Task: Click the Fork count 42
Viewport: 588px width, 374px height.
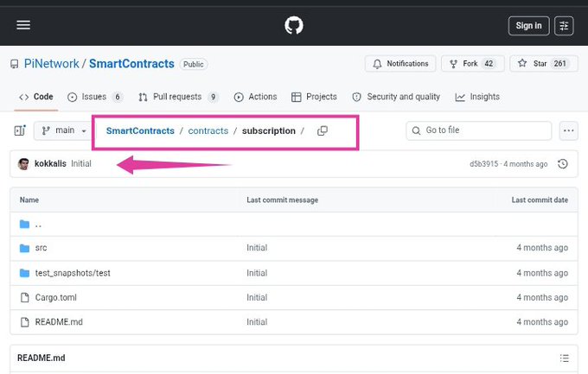Action: (489, 64)
